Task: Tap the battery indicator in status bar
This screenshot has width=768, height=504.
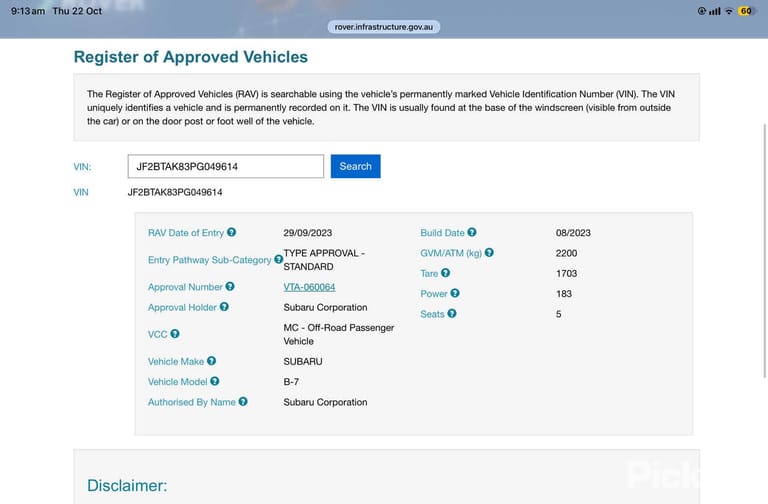Action: pos(746,11)
